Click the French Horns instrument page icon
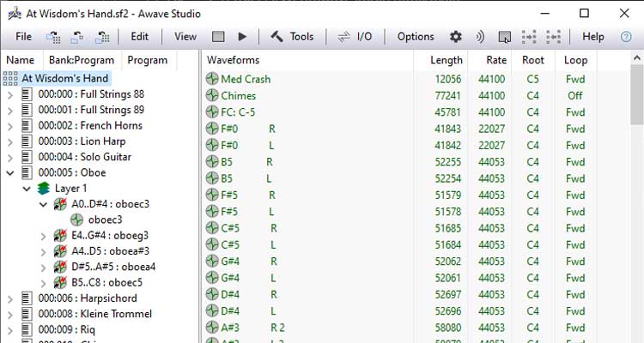 pos(27,125)
